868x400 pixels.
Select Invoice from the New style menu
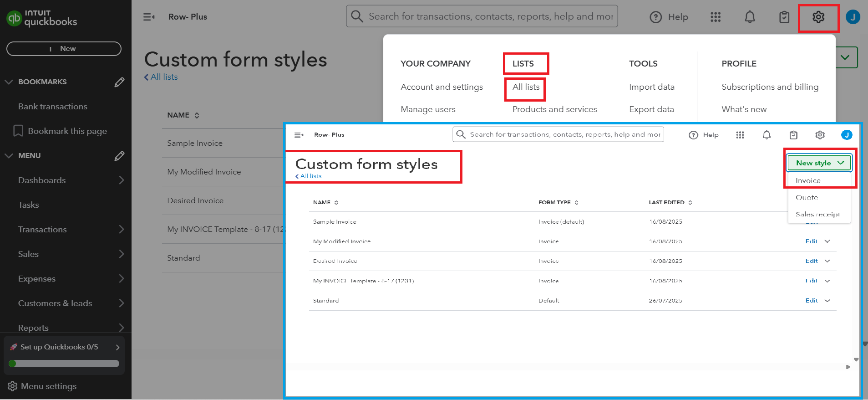pyautogui.click(x=808, y=181)
